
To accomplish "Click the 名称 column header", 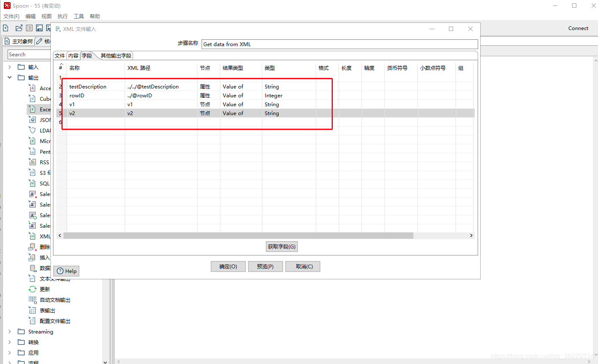I will [x=96, y=68].
